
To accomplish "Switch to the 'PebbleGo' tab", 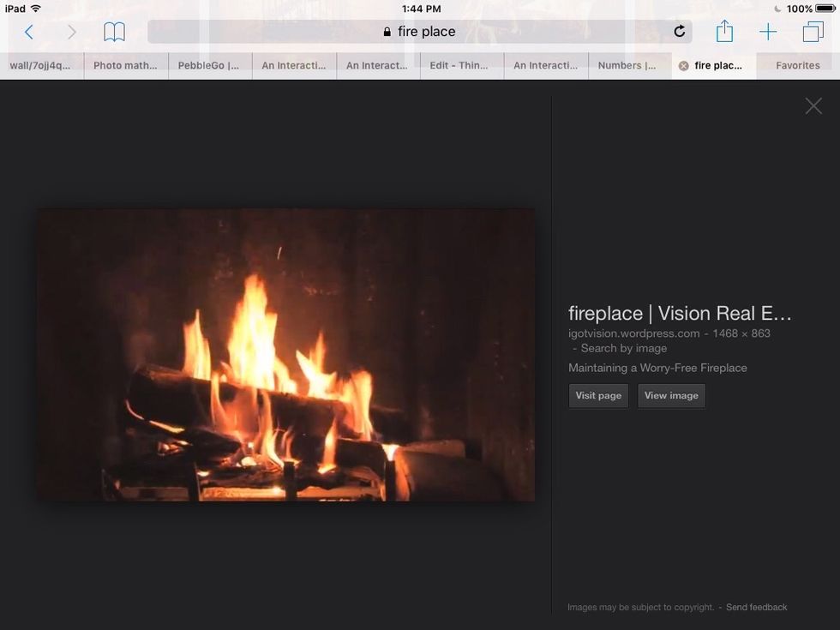I will (x=209, y=64).
